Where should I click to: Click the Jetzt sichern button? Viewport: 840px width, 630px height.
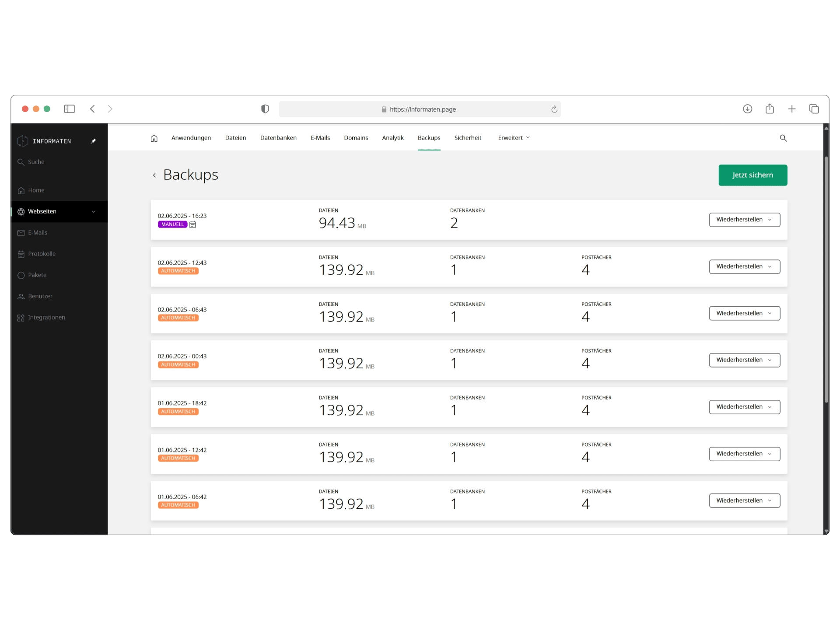click(x=752, y=175)
